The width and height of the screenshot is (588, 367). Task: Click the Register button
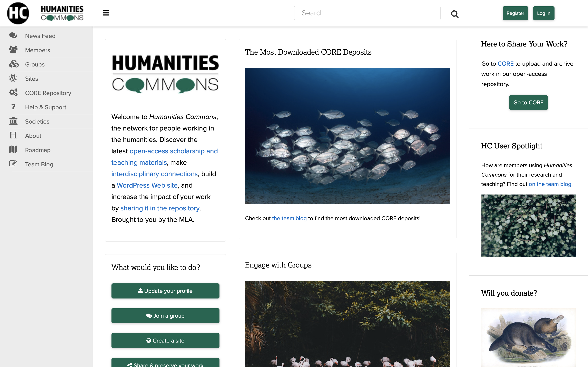515,13
